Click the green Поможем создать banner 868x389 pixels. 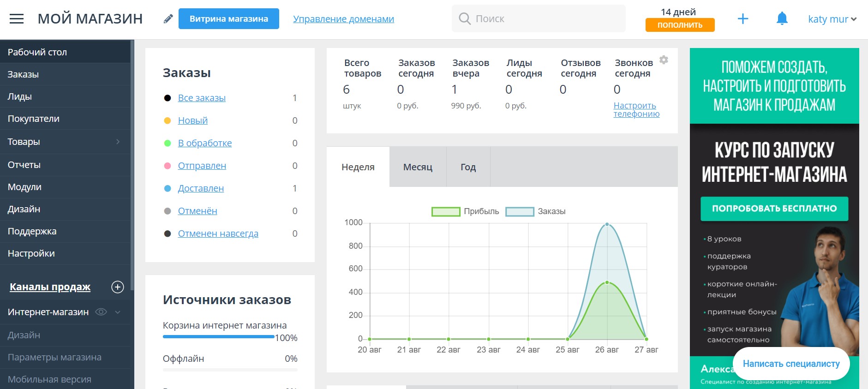point(774,86)
